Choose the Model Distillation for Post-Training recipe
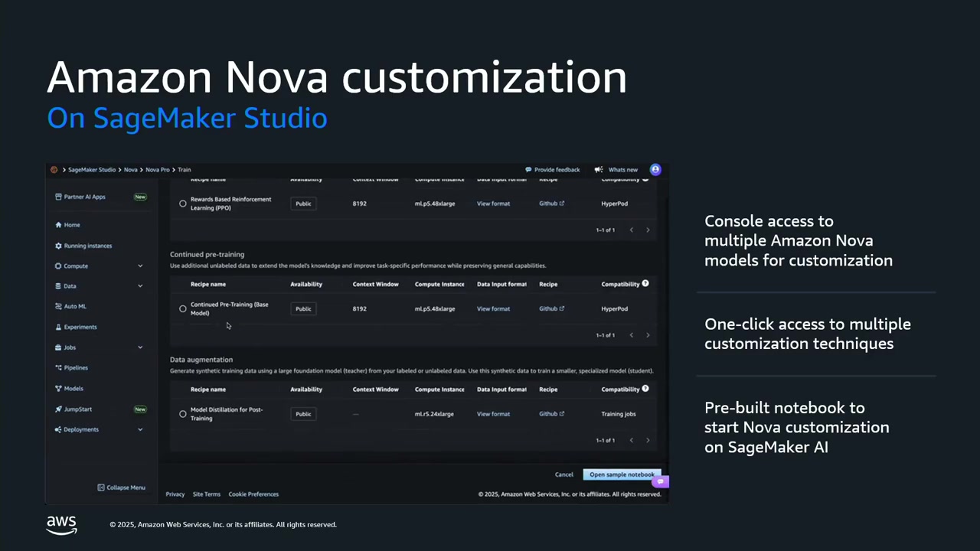The image size is (980, 551). (182, 413)
